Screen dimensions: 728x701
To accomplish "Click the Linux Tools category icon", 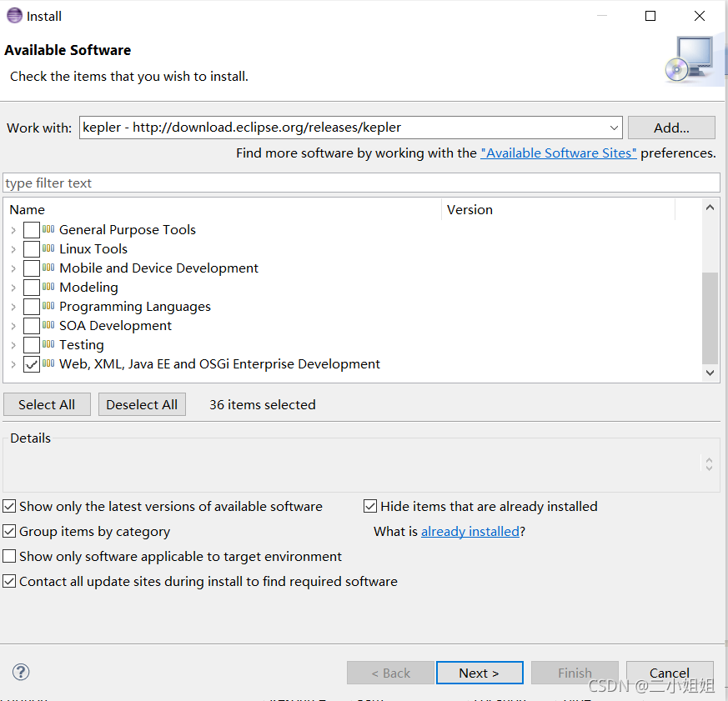I will tap(48, 248).
